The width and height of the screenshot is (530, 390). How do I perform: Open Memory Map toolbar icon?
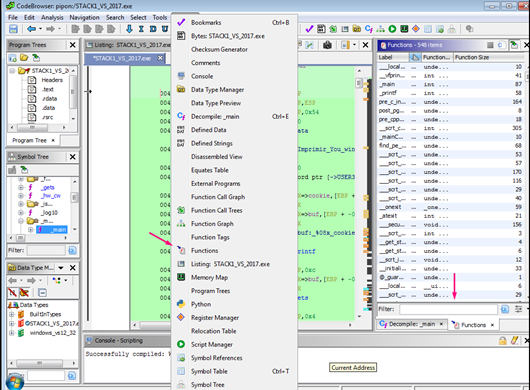point(404,29)
